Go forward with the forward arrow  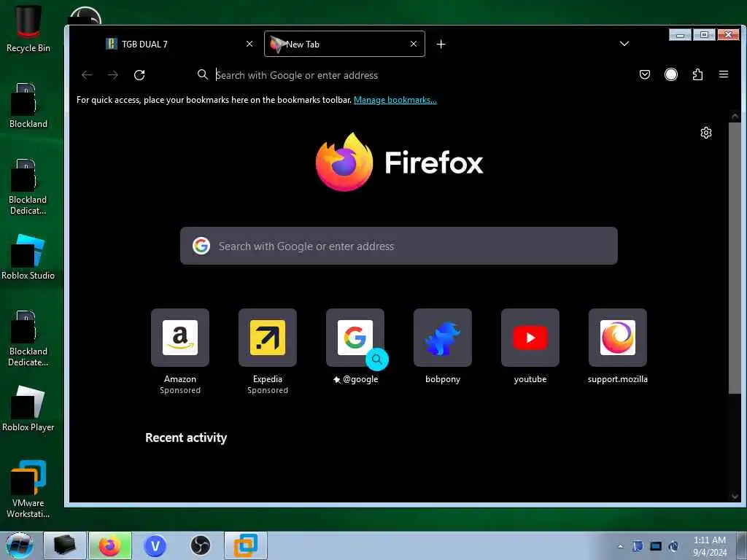tap(113, 75)
